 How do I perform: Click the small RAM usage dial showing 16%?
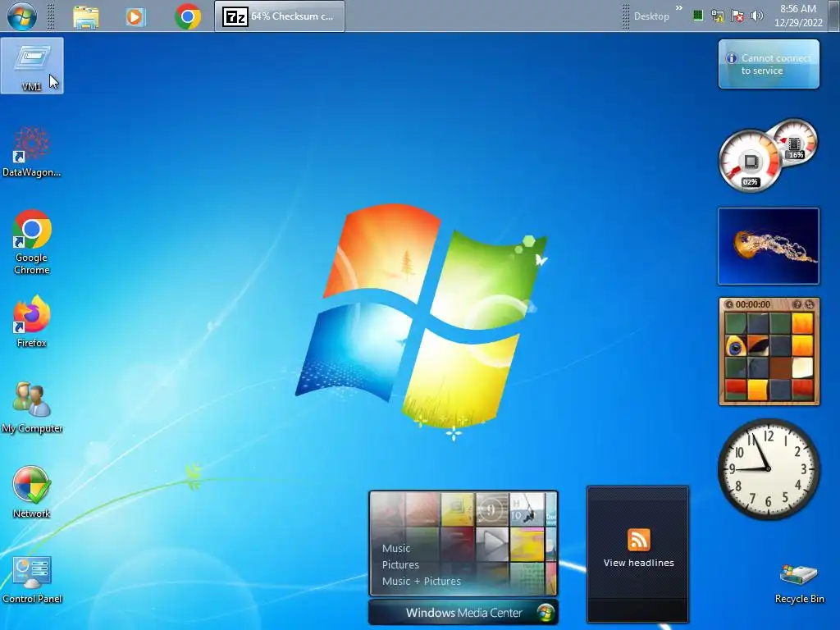coord(794,143)
